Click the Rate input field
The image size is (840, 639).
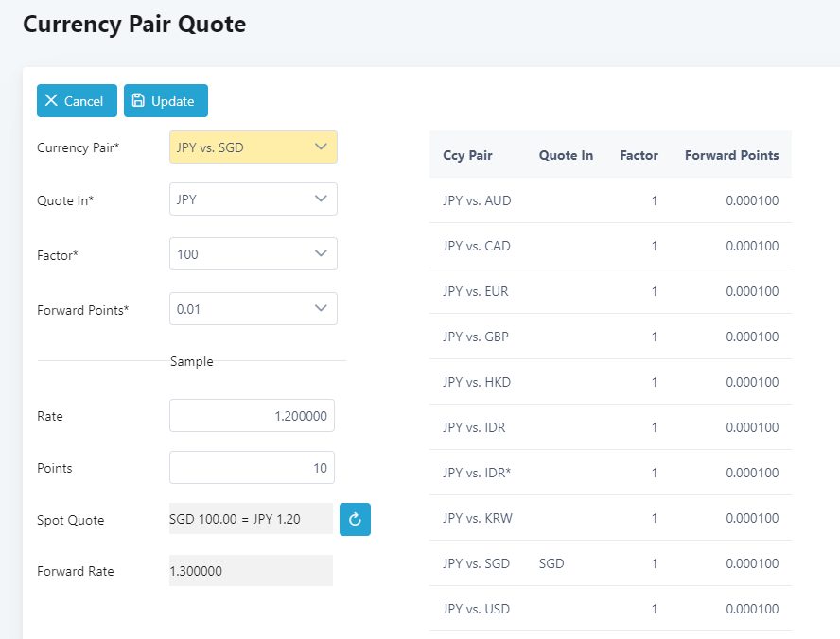click(252, 416)
